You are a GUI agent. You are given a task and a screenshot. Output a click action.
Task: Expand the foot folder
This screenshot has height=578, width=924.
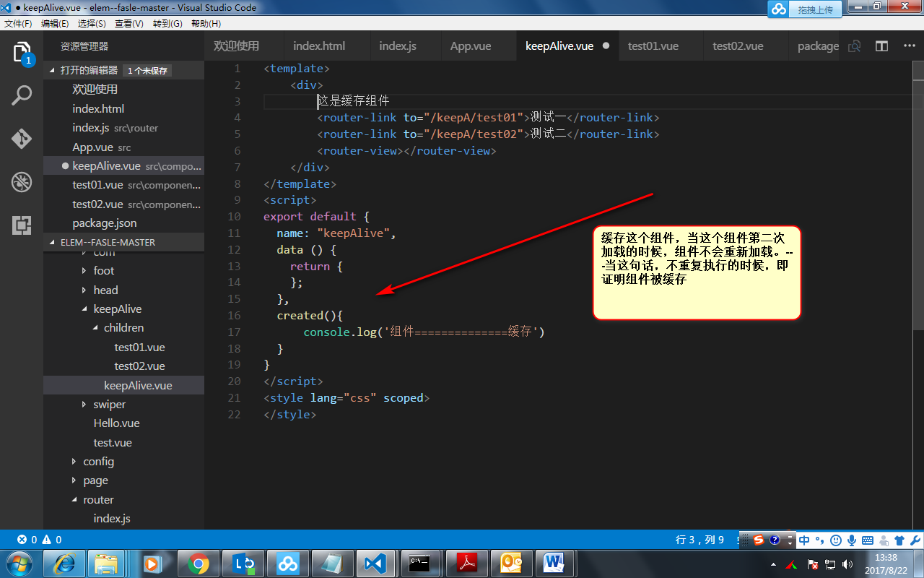(84, 271)
